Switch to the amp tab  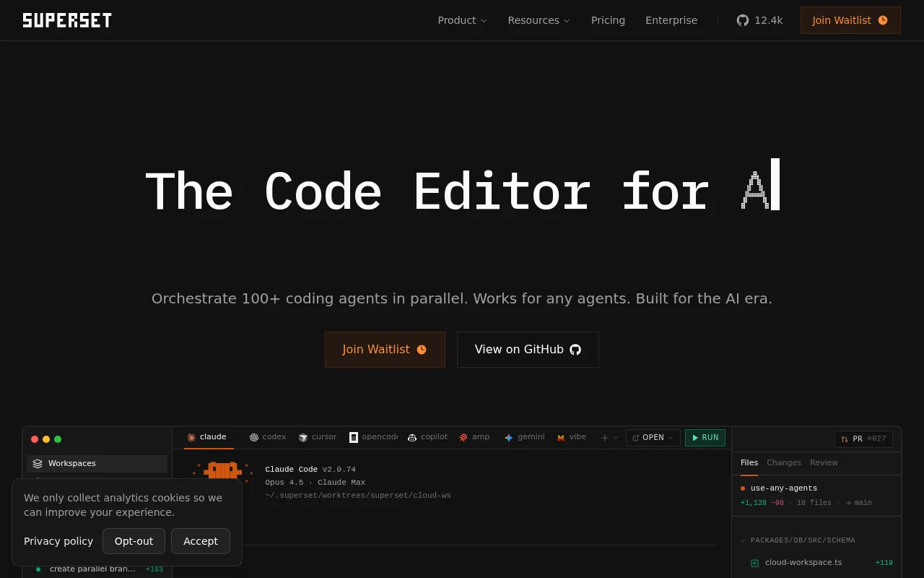[474, 437]
